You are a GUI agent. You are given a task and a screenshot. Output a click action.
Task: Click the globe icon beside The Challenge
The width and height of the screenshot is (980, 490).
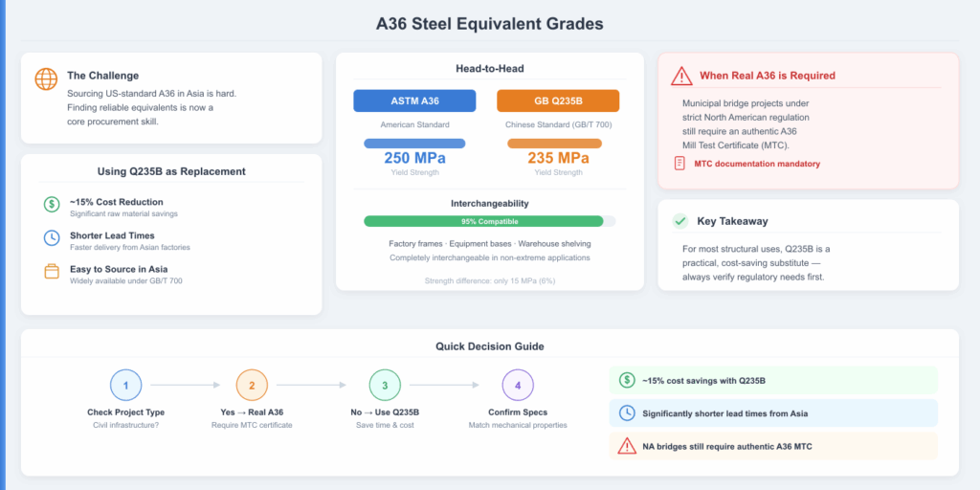[x=46, y=79]
